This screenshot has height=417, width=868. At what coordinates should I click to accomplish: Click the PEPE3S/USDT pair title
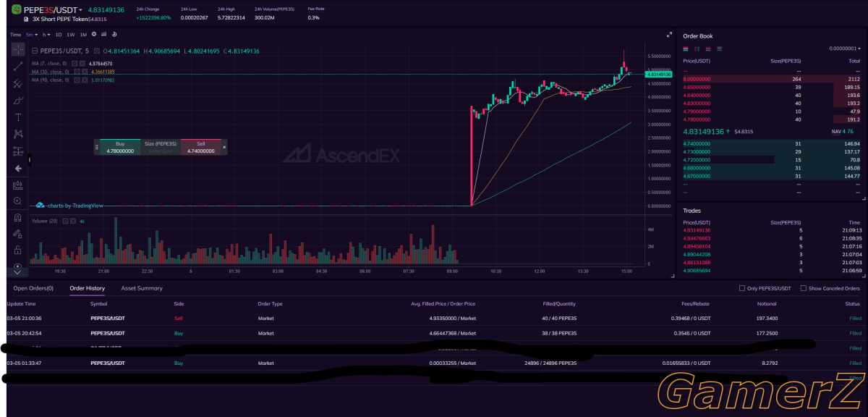pyautogui.click(x=54, y=10)
